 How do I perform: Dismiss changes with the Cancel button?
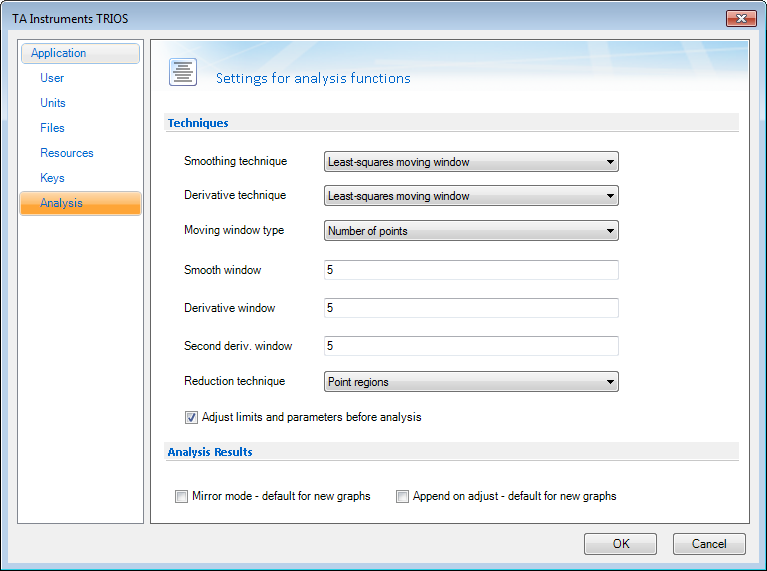709,544
